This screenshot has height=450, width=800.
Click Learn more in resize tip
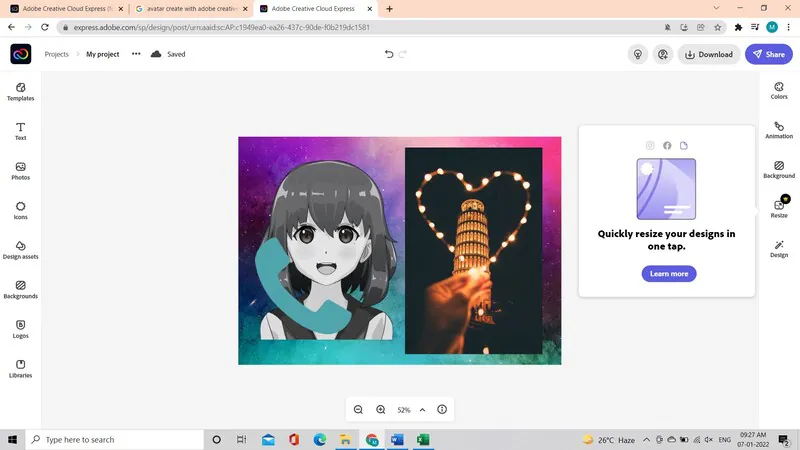pyautogui.click(x=669, y=273)
